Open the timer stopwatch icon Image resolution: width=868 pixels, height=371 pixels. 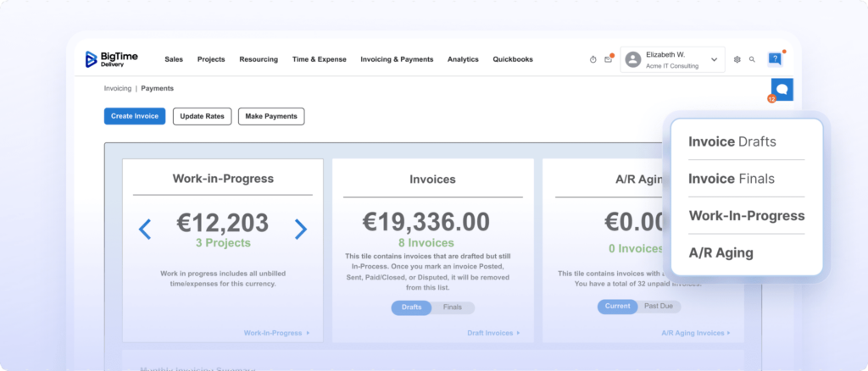593,59
